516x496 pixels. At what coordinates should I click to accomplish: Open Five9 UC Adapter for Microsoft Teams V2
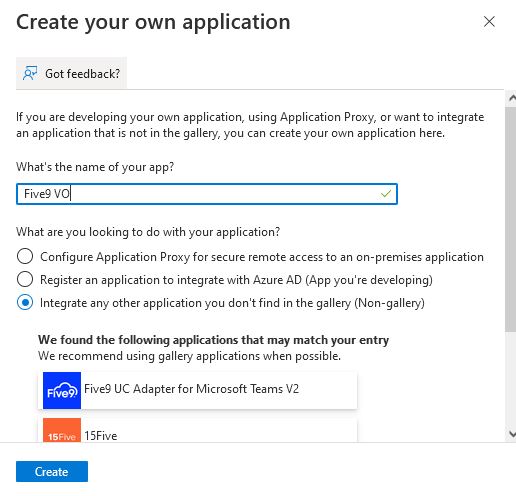pos(197,390)
